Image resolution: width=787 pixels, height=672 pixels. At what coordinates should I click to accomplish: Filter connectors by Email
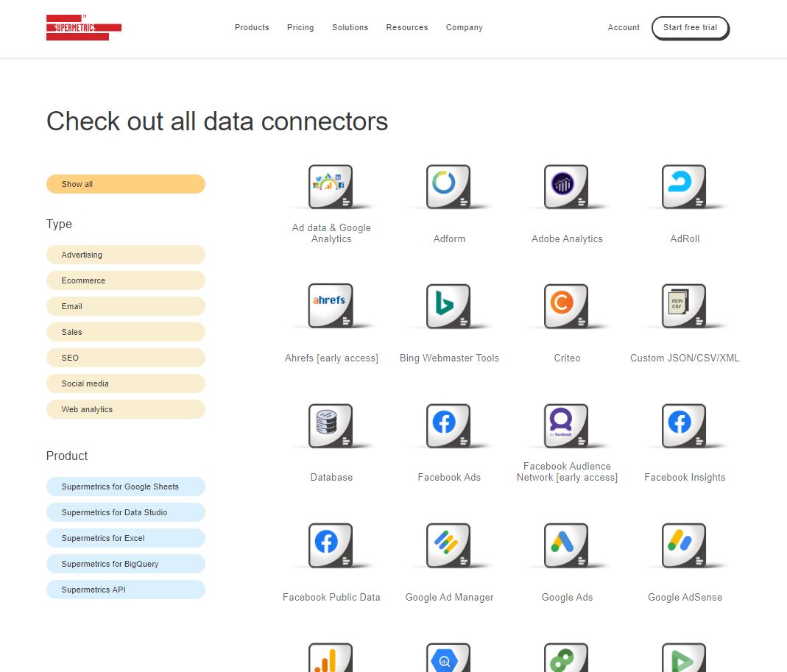coord(126,306)
